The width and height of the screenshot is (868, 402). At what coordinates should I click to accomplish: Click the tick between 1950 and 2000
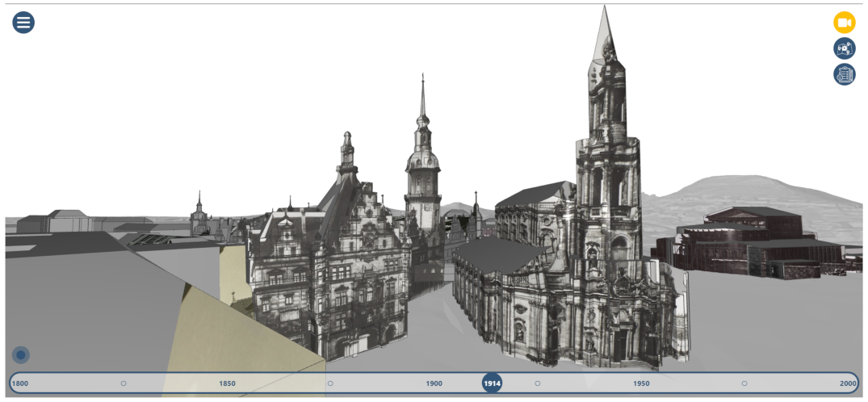coord(744,383)
